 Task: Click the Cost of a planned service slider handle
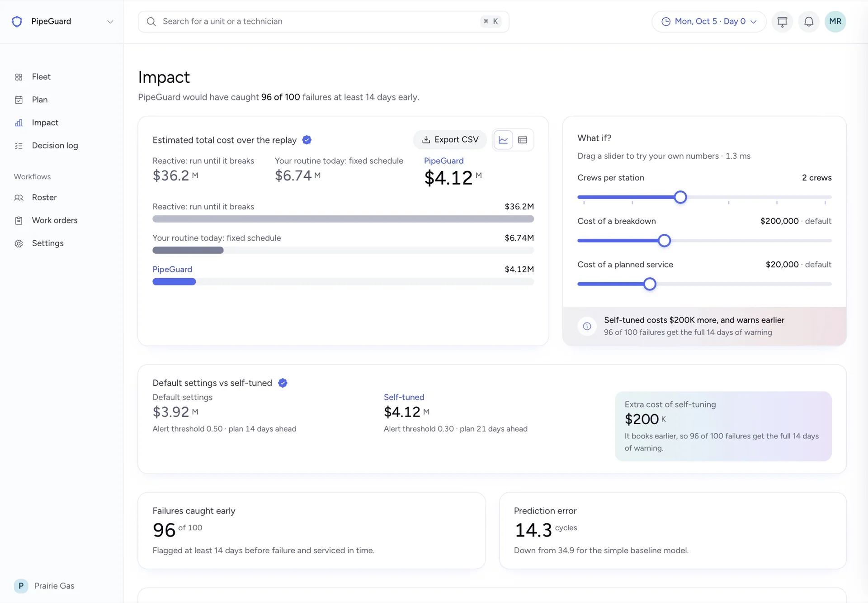pyautogui.click(x=650, y=284)
